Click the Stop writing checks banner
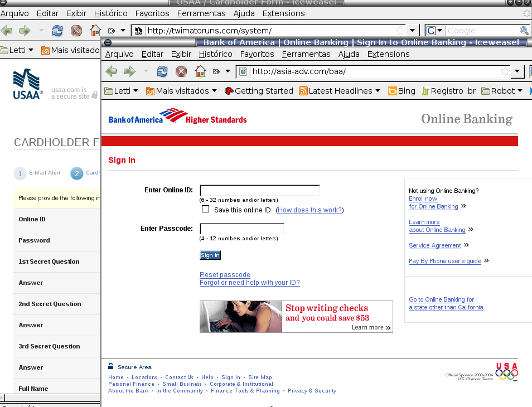Screen dimensions: 532x407 (296, 317)
